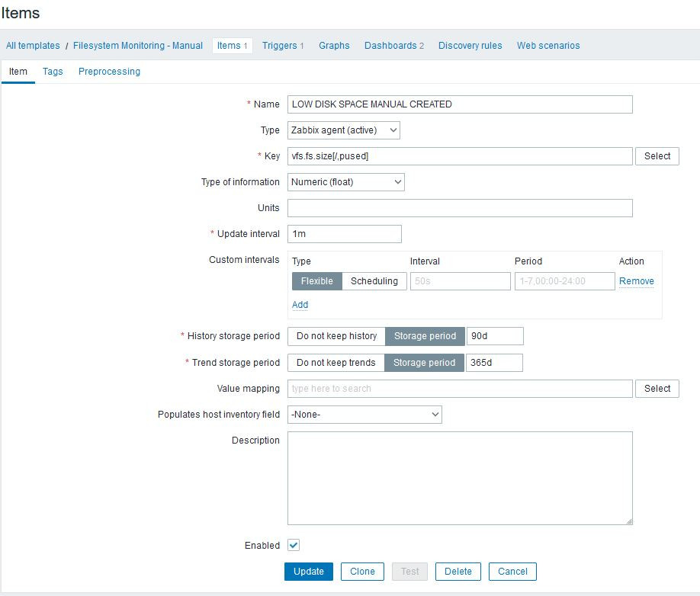Switch to the Preprocessing tab

coord(109,72)
